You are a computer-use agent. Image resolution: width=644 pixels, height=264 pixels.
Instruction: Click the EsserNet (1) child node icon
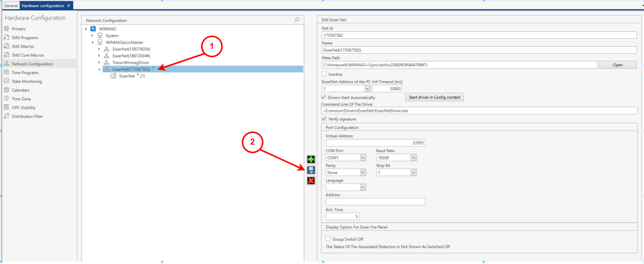pyautogui.click(x=113, y=76)
